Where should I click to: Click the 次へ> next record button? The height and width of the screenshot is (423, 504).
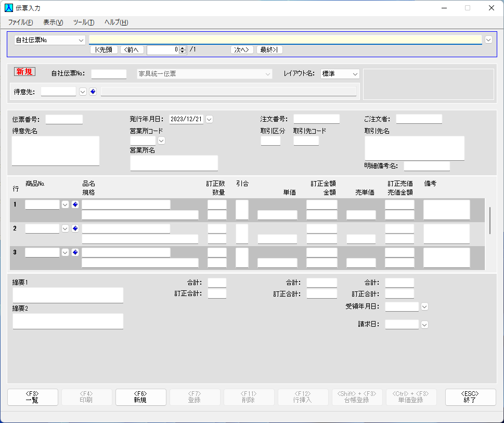tap(242, 50)
